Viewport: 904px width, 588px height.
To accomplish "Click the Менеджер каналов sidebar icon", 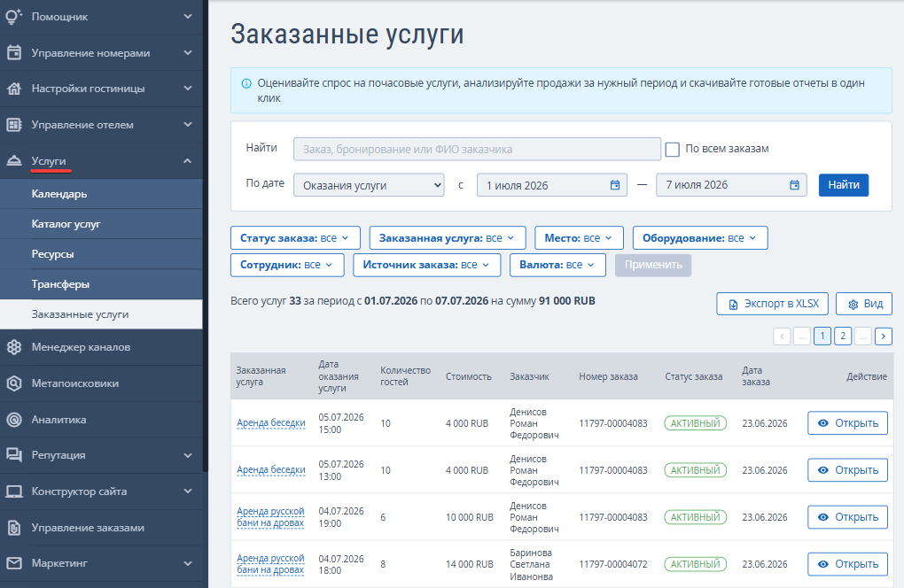I will tap(14, 347).
